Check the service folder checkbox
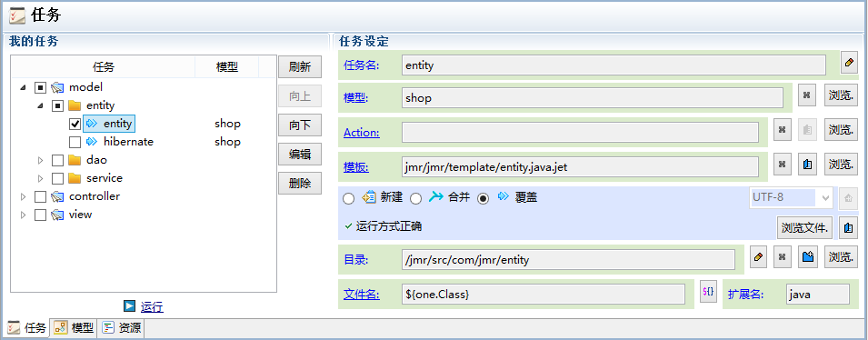This screenshot has width=868, height=340. click(57, 178)
